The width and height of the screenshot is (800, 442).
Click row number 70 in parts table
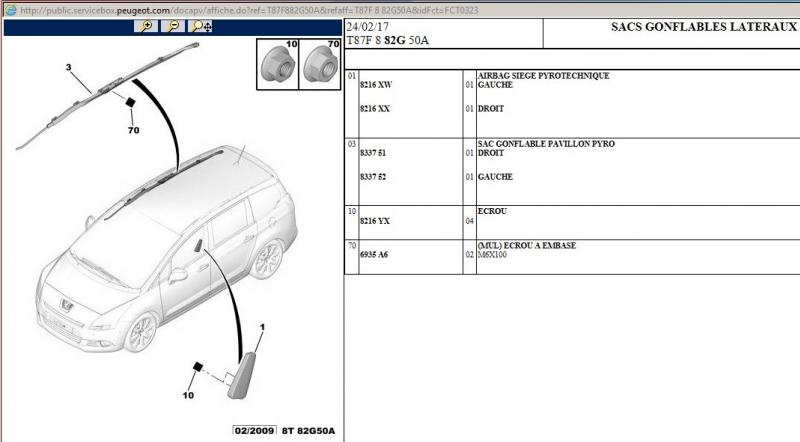352,245
